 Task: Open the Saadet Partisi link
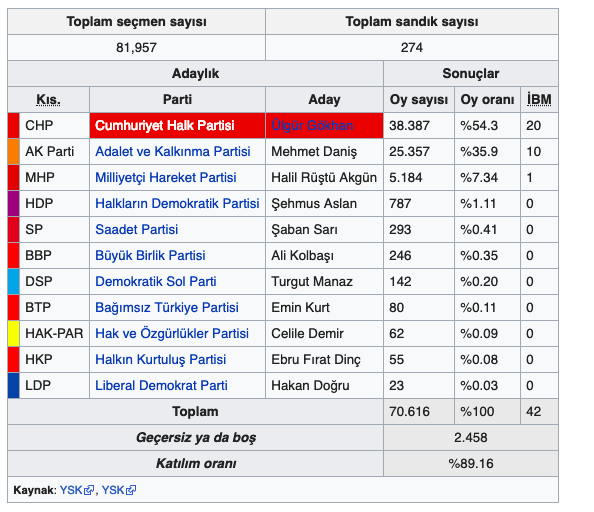pyautogui.click(x=136, y=229)
